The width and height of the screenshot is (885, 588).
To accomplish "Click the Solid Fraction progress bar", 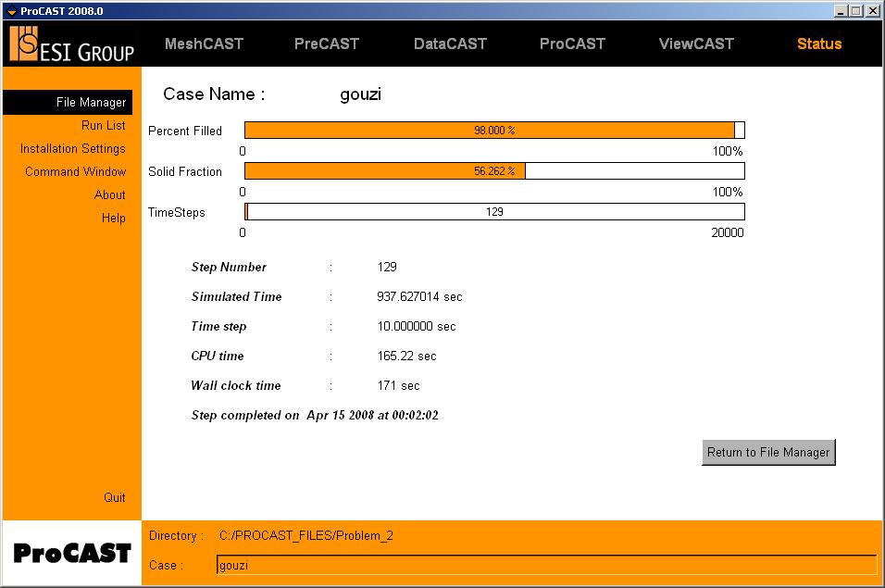I will (494, 171).
